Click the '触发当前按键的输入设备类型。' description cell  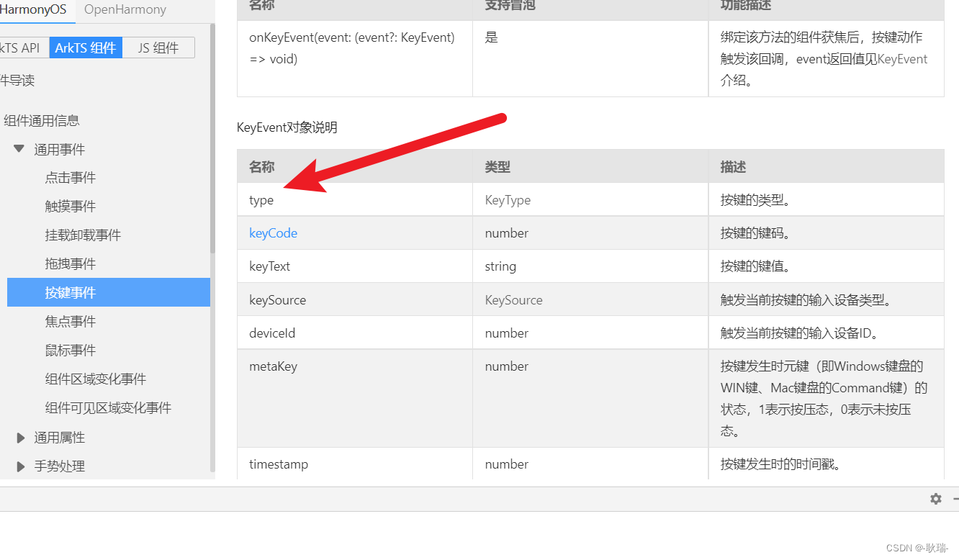click(826, 300)
